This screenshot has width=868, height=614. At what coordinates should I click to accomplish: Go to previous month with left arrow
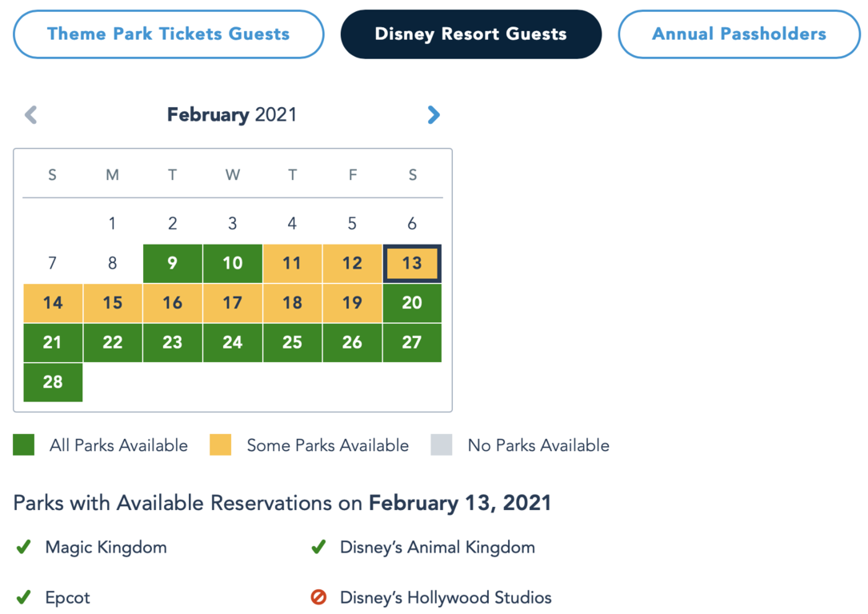pos(31,115)
